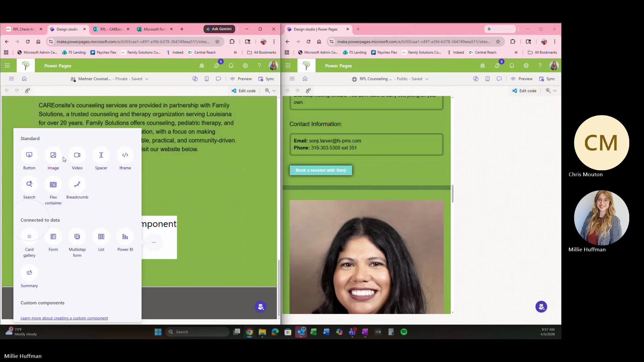Open File Explorer from taskbar
This screenshot has height=362, width=644.
[262, 332]
